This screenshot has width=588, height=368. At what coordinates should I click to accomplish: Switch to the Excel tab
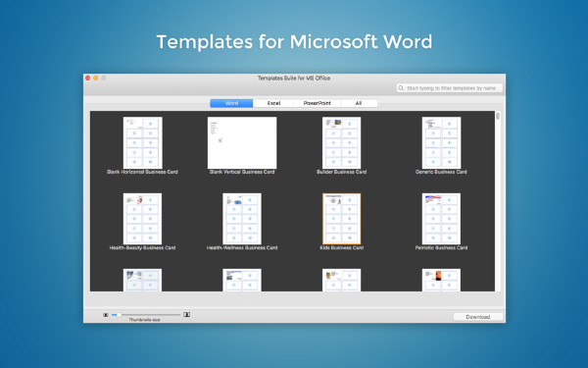coord(273,103)
